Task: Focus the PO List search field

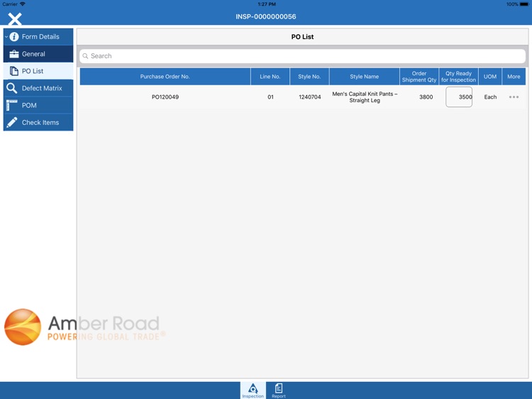Action: coord(302,56)
